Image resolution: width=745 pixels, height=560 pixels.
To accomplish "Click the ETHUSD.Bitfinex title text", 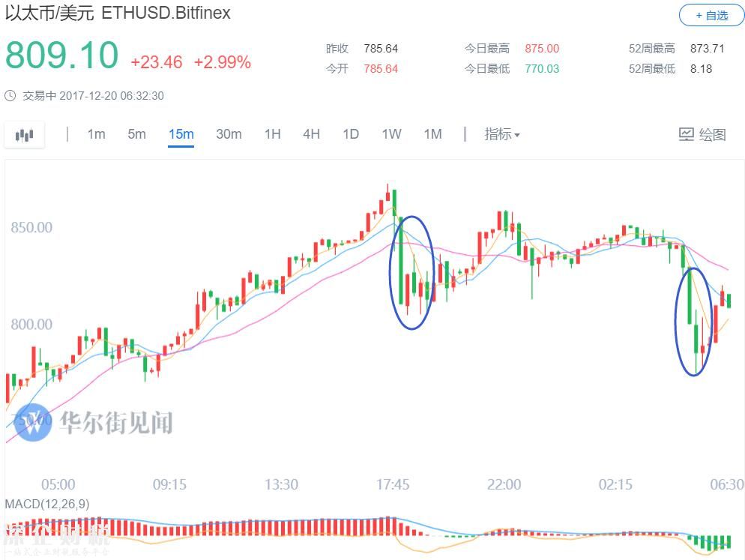I will [166, 13].
